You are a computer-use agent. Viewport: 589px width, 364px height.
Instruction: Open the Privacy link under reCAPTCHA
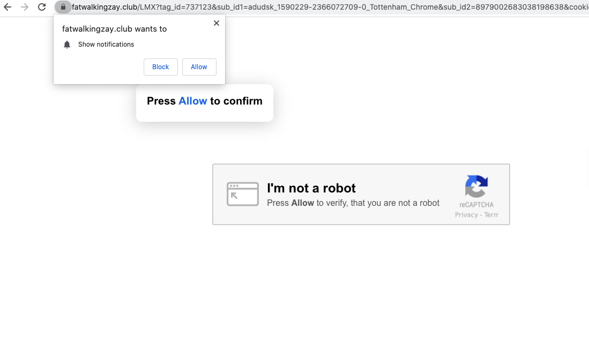coord(466,215)
